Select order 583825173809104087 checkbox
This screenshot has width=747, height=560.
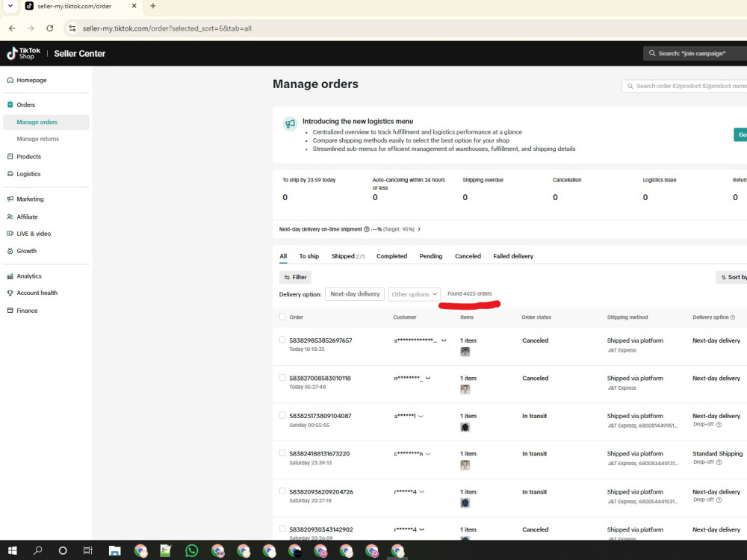click(282, 415)
